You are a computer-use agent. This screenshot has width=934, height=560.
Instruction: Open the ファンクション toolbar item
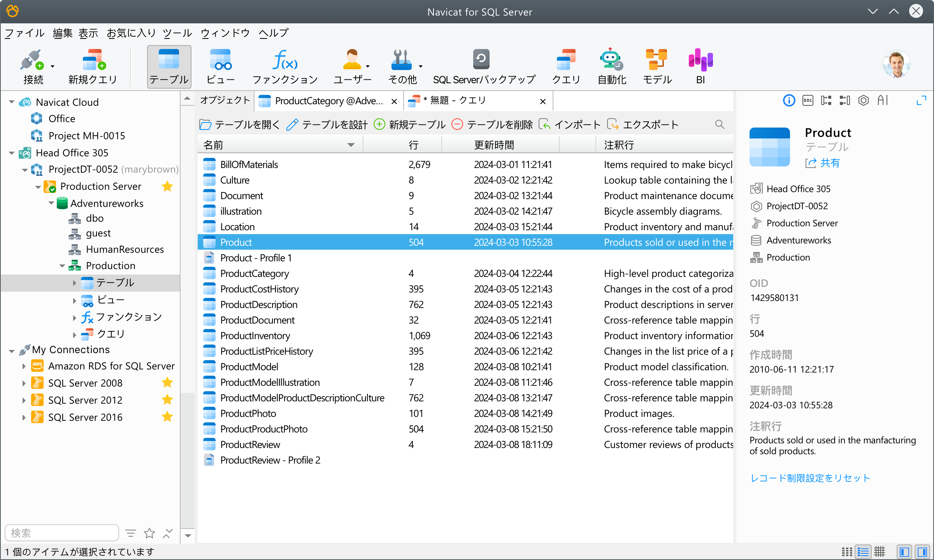tap(285, 67)
